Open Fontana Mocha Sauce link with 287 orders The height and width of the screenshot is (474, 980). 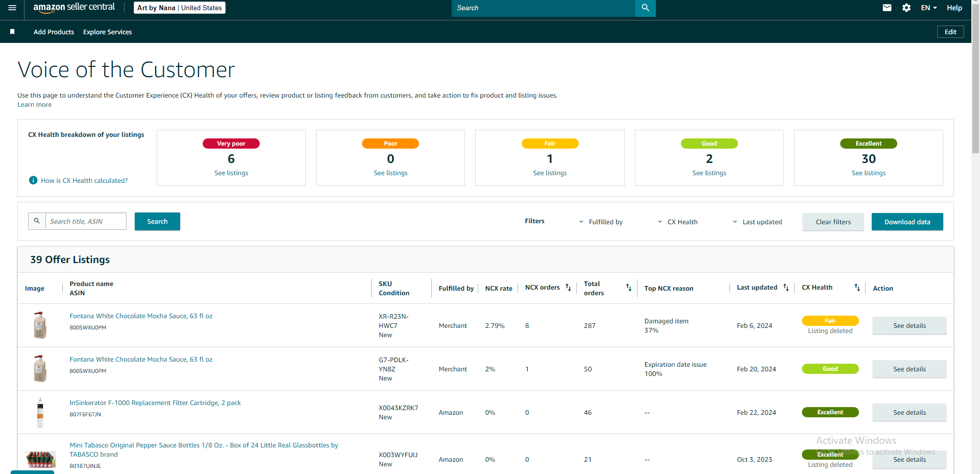[141, 316]
